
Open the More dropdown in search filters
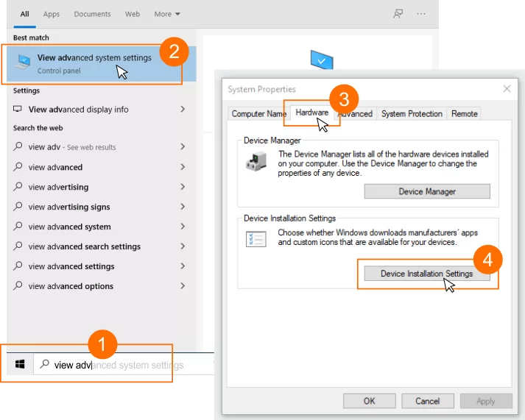[167, 14]
